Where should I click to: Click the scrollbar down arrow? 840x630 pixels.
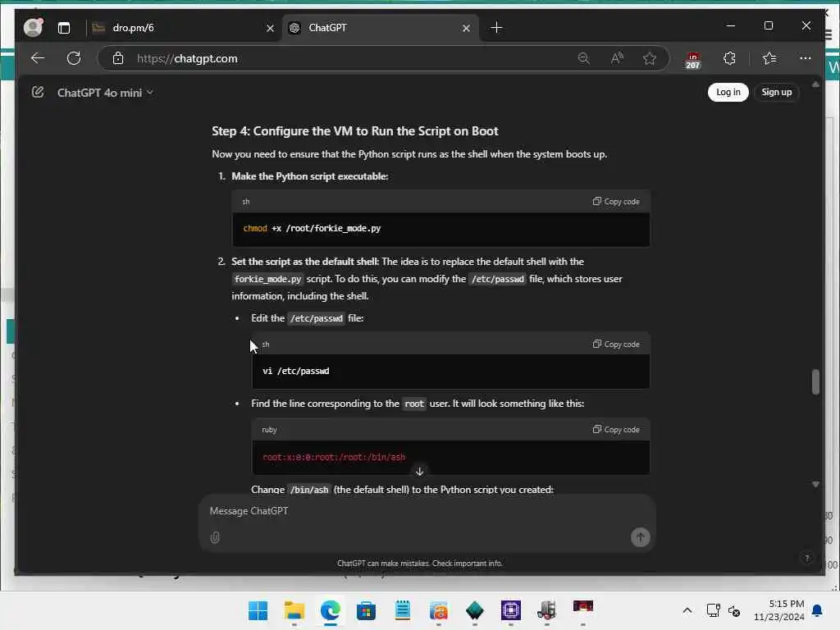click(x=815, y=484)
